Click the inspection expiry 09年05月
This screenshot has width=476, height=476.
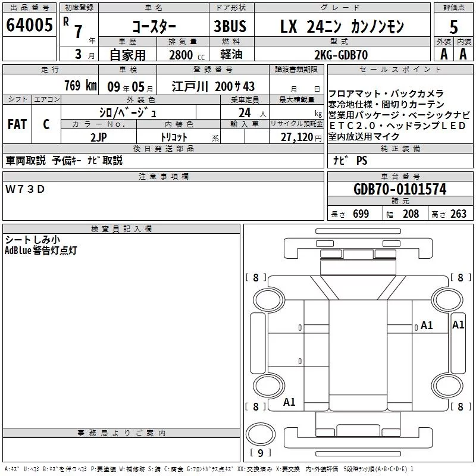130,87
